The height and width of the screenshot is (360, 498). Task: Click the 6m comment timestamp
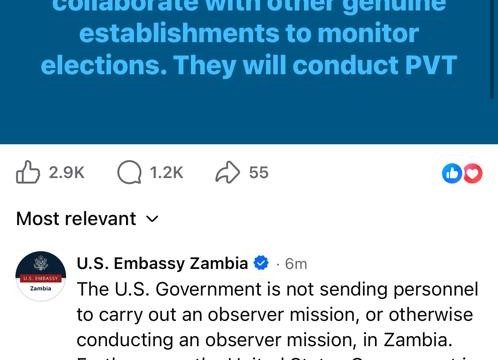[296, 264]
